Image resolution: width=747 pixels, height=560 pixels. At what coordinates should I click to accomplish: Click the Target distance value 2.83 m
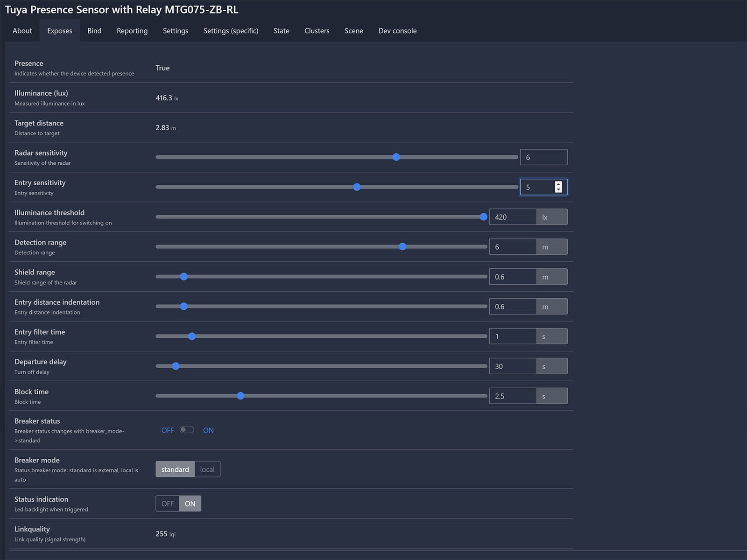166,128
